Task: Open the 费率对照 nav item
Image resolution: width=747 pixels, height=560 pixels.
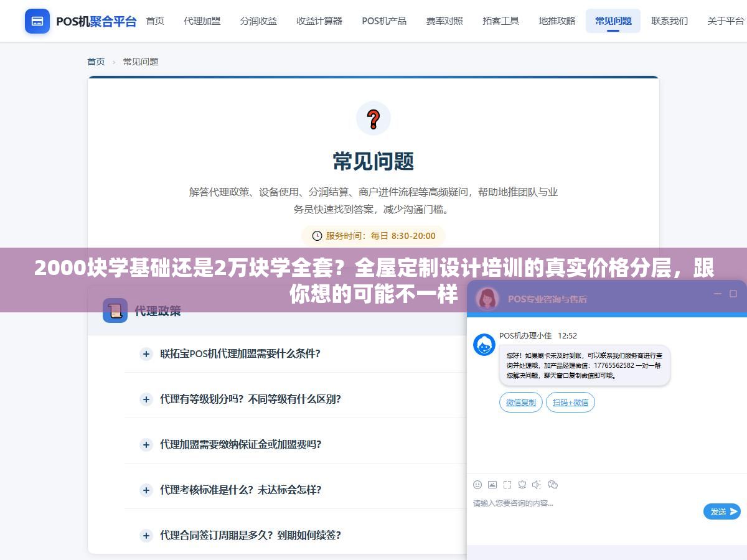Action: pyautogui.click(x=444, y=21)
